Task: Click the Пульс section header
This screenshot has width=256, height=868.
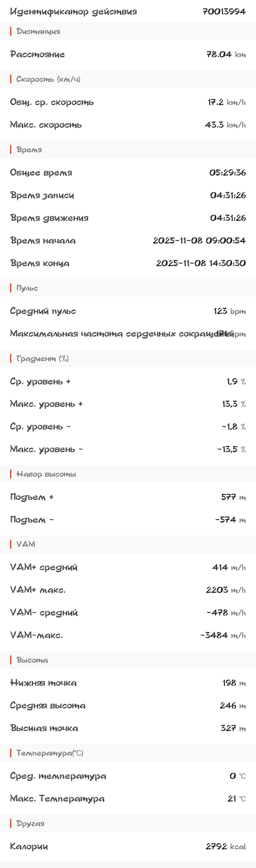Action: (x=128, y=288)
